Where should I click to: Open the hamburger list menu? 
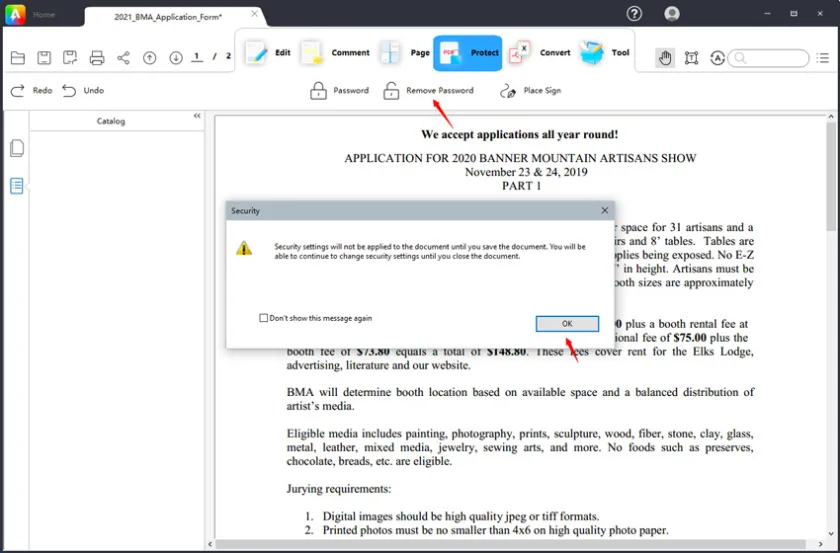[x=823, y=58]
